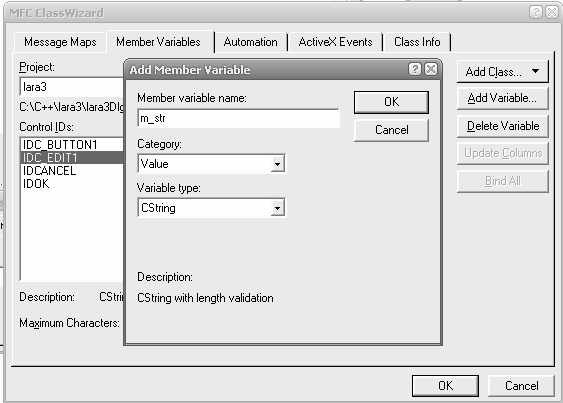The image size is (563, 403).
Task: Switch to the Automation tab
Action: tap(250, 42)
